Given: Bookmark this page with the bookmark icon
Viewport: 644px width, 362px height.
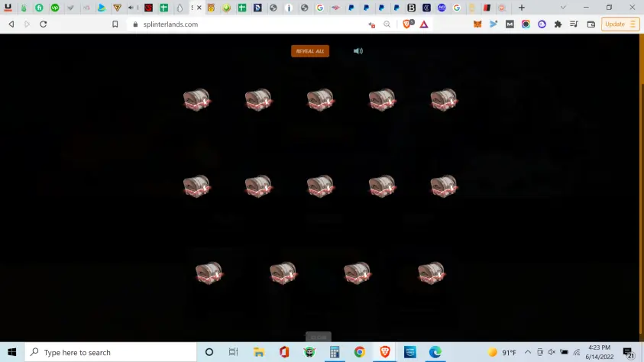Looking at the screenshot, I should point(115,24).
